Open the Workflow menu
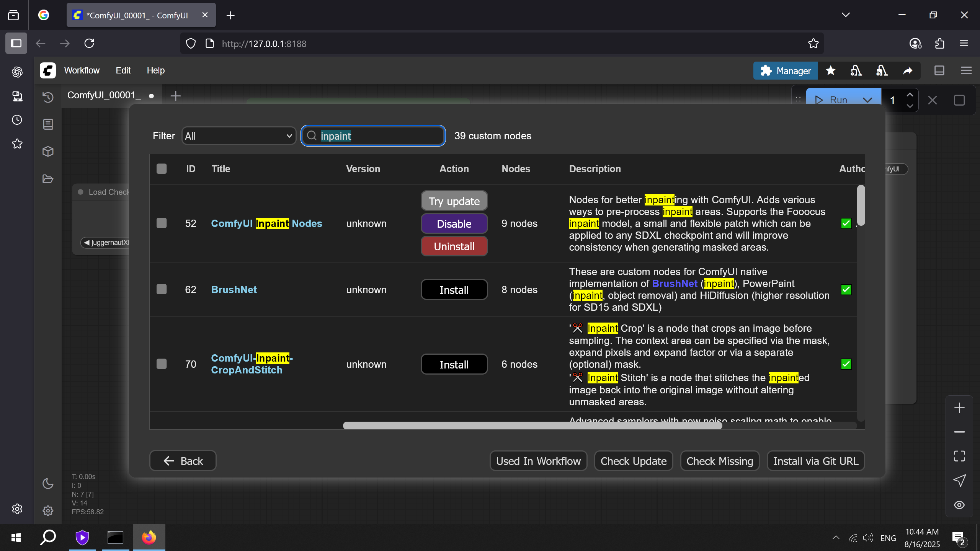980x551 pixels. pyautogui.click(x=82, y=70)
